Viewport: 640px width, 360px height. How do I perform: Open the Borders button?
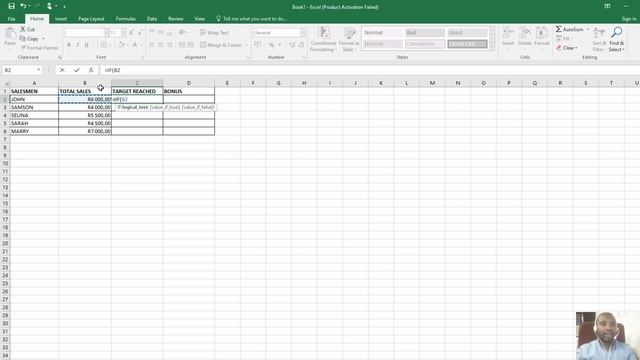(x=104, y=44)
